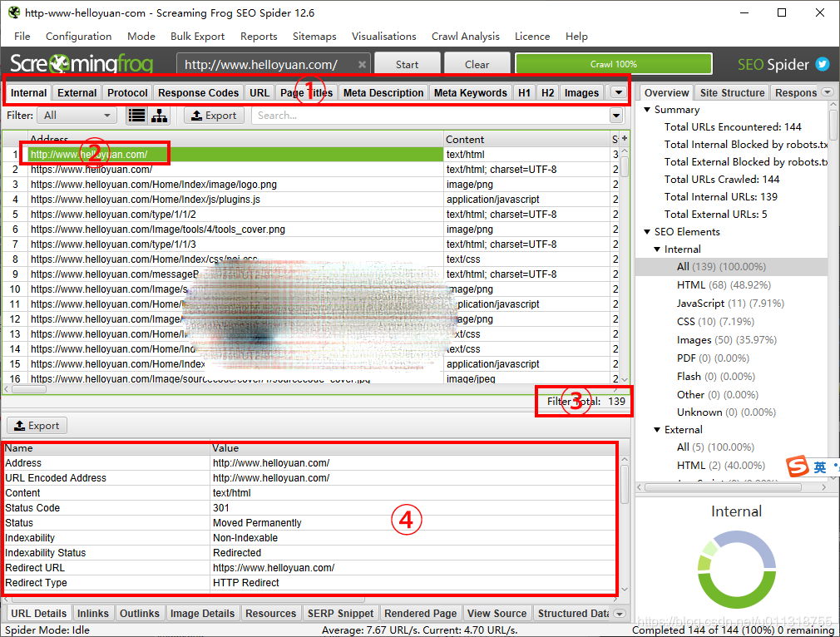The height and width of the screenshot is (637, 840).
Task: Switch to the Images tab
Action: [582, 92]
